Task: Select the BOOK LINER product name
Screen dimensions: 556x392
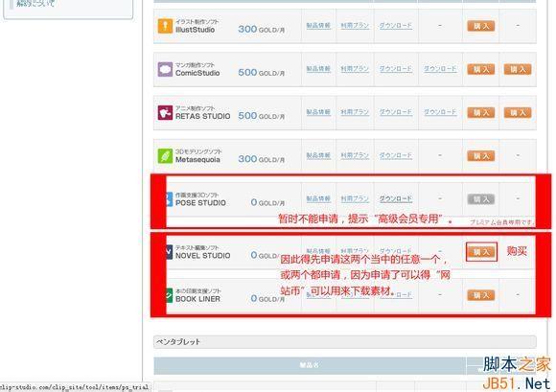Action: pyautogui.click(x=197, y=299)
